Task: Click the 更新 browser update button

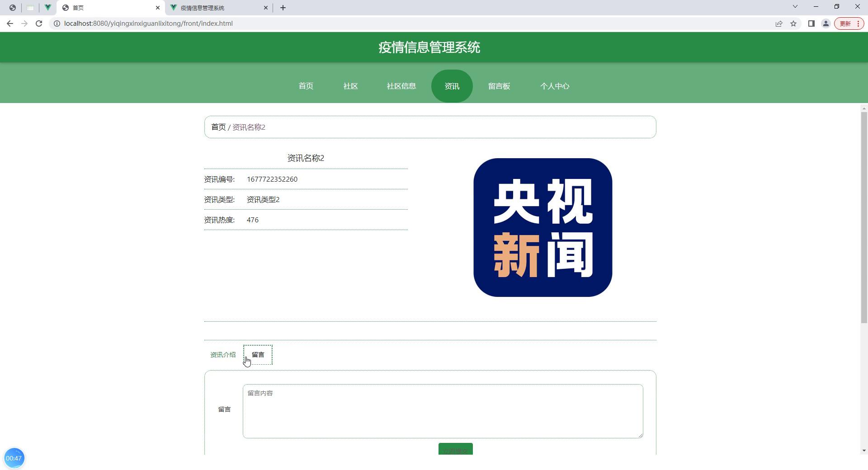Action: 849,23
